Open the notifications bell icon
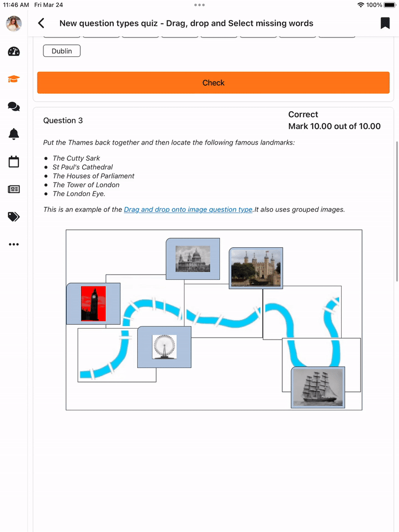This screenshot has width=399, height=532. [x=14, y=134]
